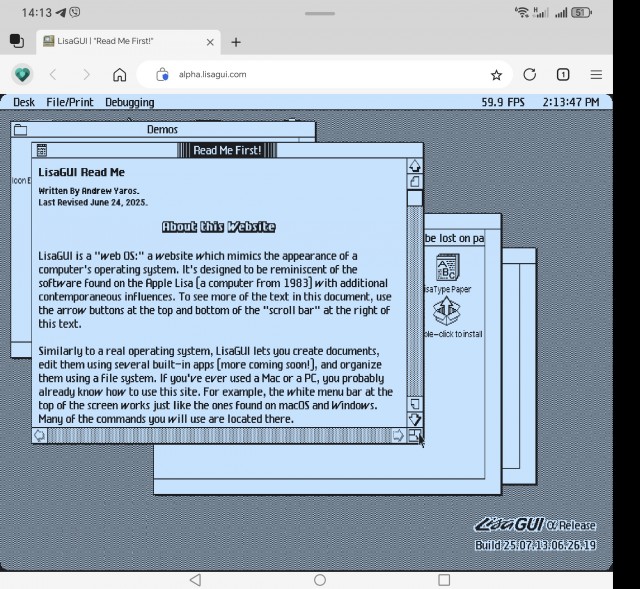Click the Demos window folder icon
The image size is (640, 589).
tap(20, 130)
